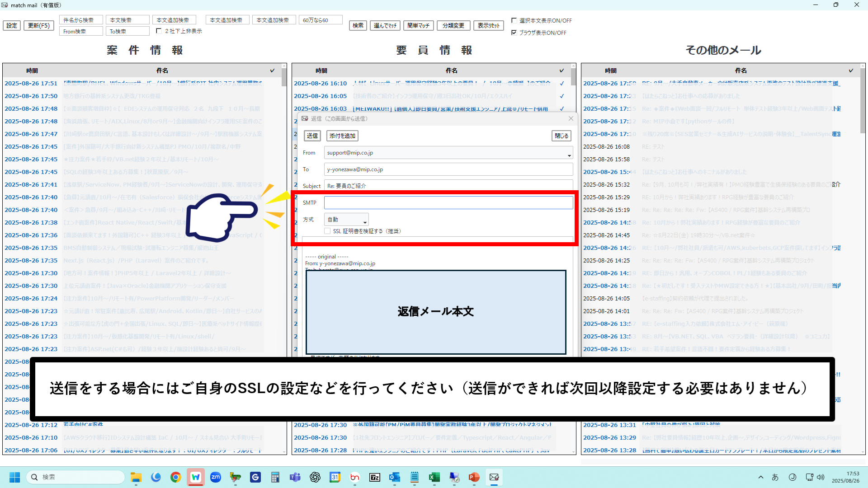Enable SSL証明書を検証する checkbox
The image size is (868, 488).
(x=327, y=231)
